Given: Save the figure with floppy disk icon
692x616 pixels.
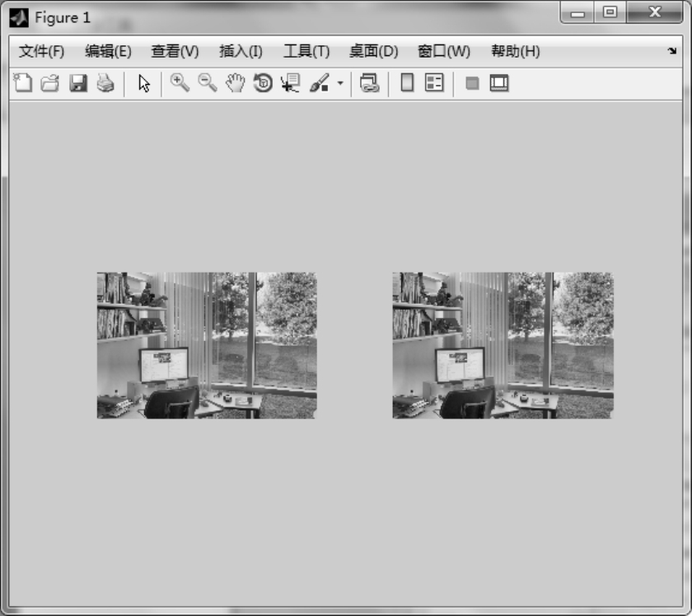Looking at the screenshot, I should click(x=78, y=83).
